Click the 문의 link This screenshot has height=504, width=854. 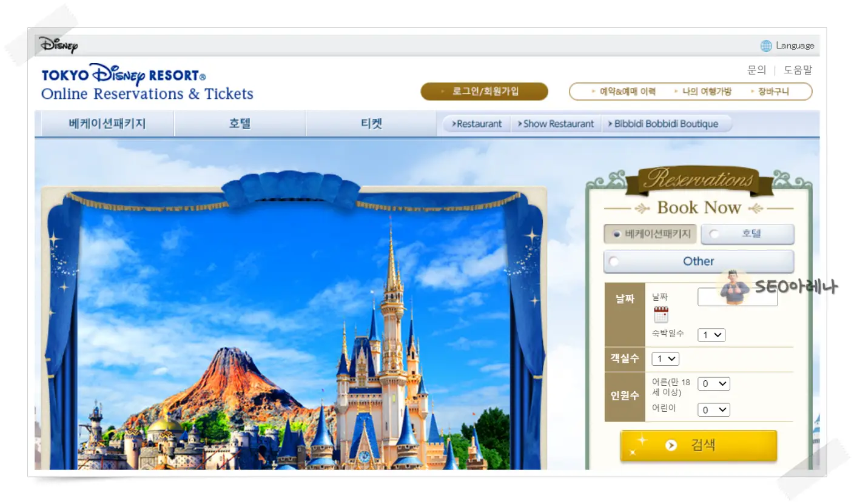pyautogui.click(x=756, y=70)
